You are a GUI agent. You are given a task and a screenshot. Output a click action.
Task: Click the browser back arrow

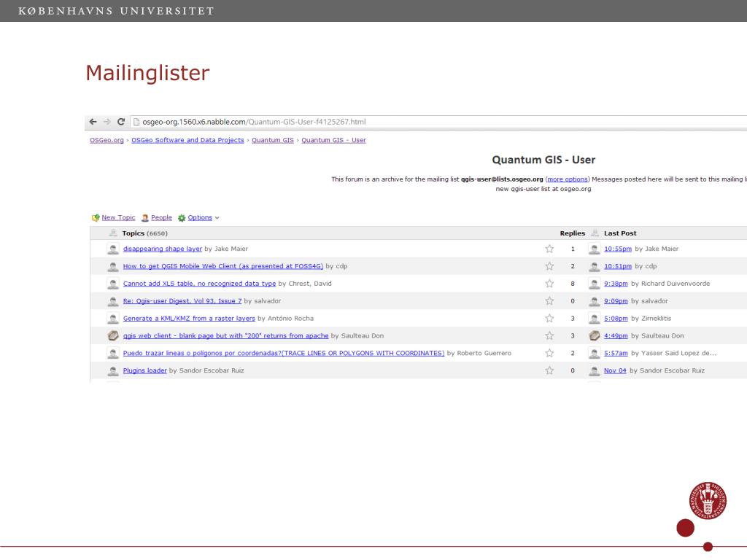pyautogui.click(x=93, y=122)
